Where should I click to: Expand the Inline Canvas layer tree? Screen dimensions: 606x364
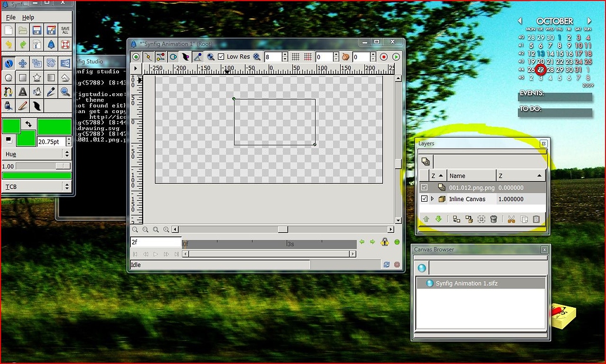(433, 199)
